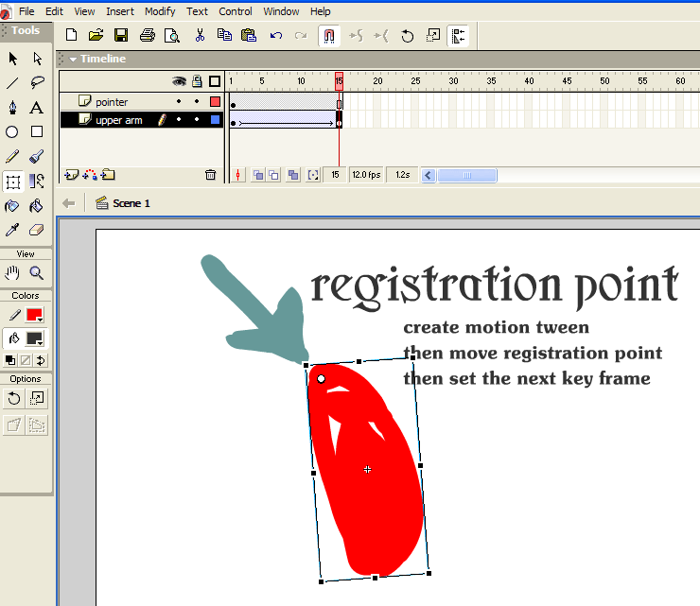The height and width of the screenshot is (606, 700).
Task: Select the Pen tool
Action: [12, 108]
